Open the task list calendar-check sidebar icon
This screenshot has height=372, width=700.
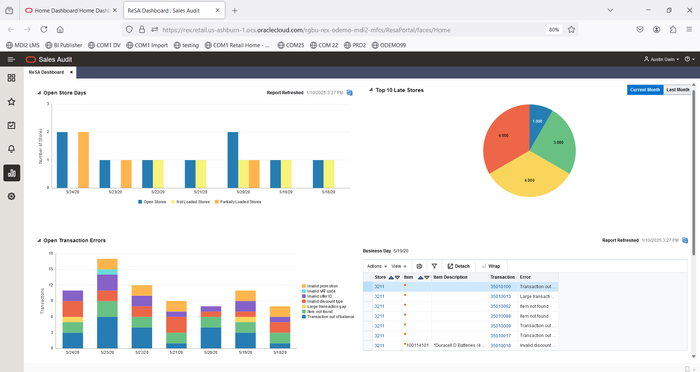12,125
